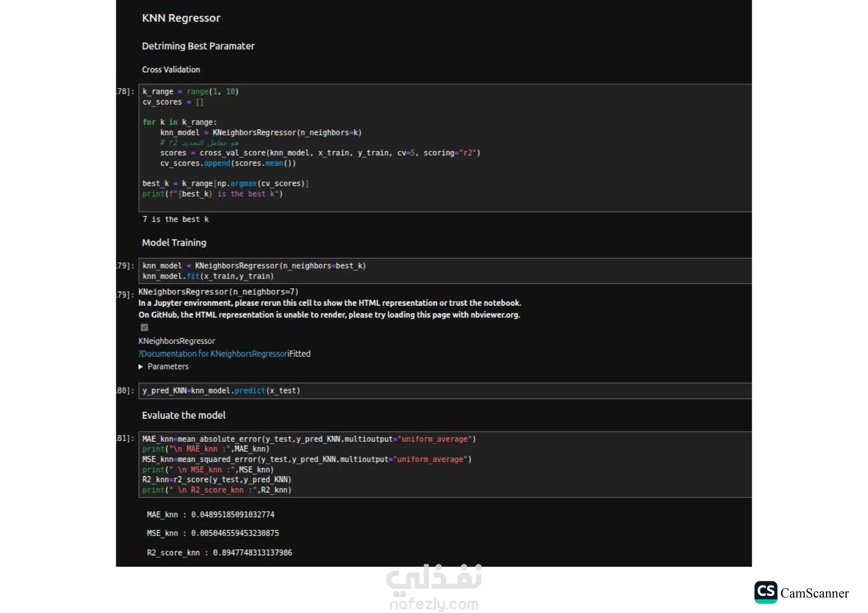Viewport: 868px width, 613px height.
Task: Select the MAE_knn evaluation code cell
Action: tap(445, 464)
